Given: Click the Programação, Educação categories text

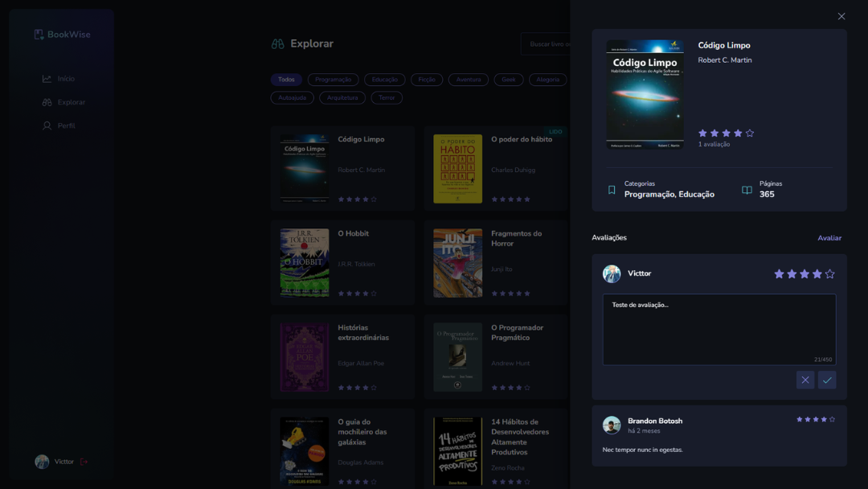Looking at the screenshot, I should click(x=669, y=195).
